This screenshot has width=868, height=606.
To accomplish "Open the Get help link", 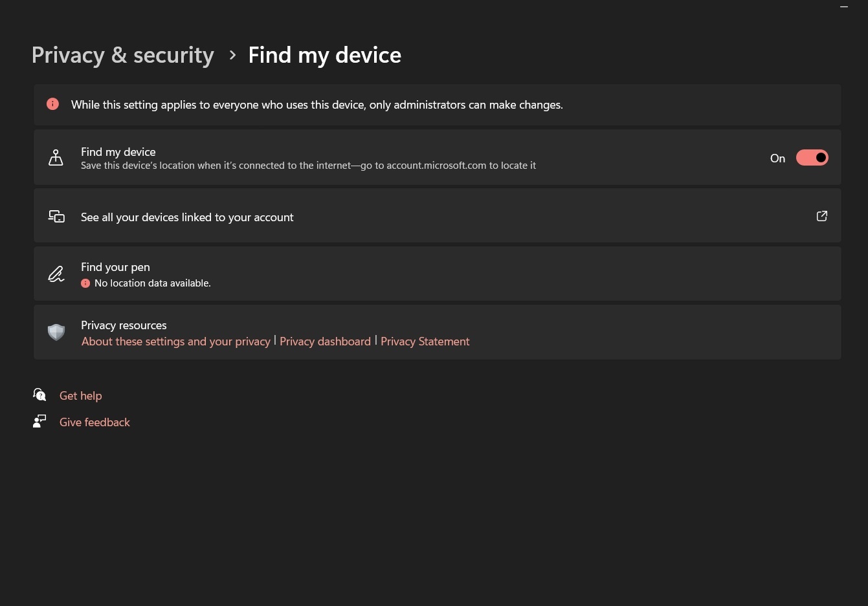I will point(81,396).
